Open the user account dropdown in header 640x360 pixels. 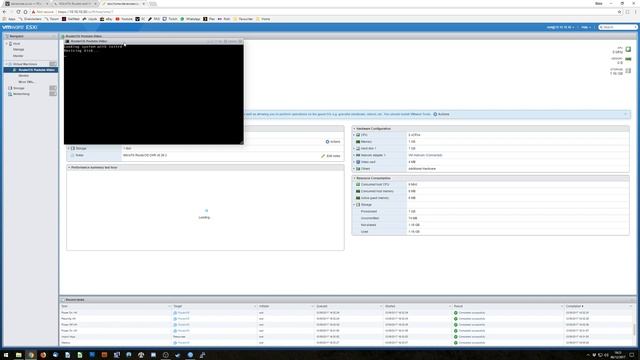[x=560, y=27]
